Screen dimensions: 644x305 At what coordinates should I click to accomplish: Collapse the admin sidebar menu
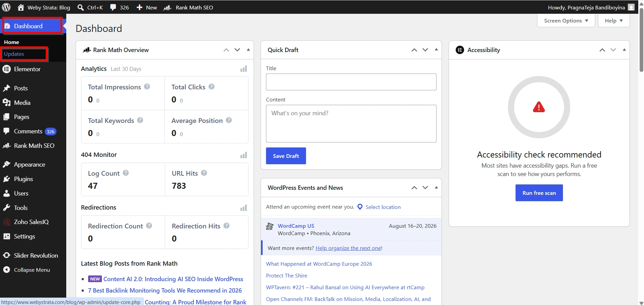click(27, 270)
